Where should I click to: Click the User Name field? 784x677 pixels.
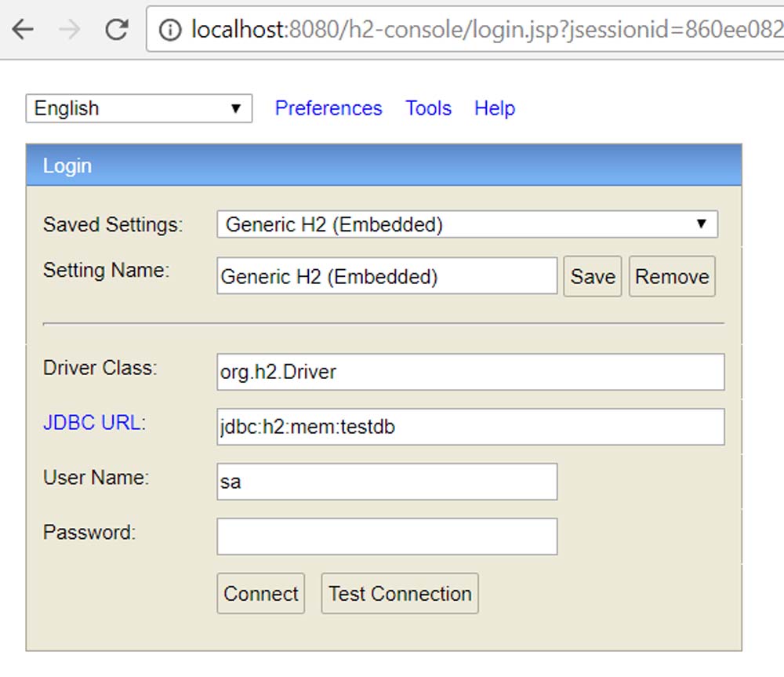(387, 482)
